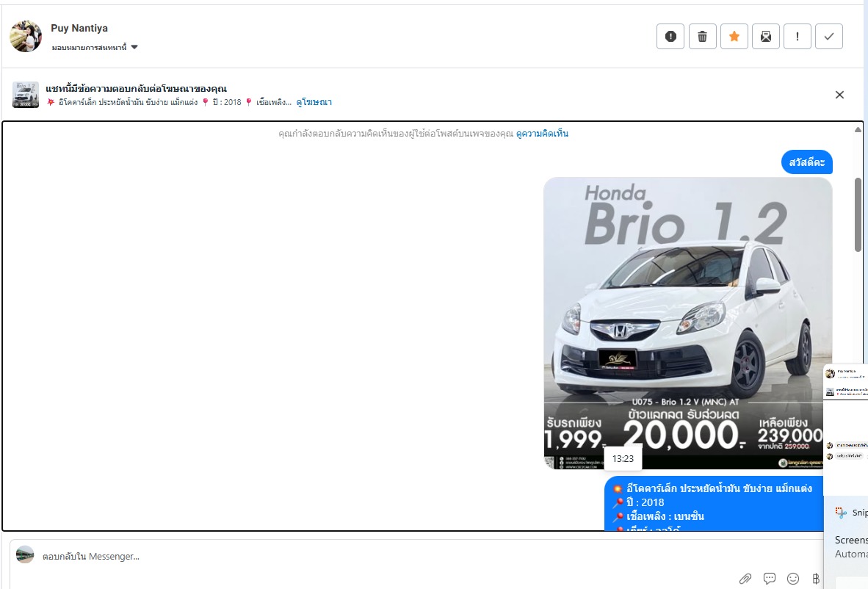
Task: Follow the ดูความคิดเห็น link
Action: coord(542,134)
